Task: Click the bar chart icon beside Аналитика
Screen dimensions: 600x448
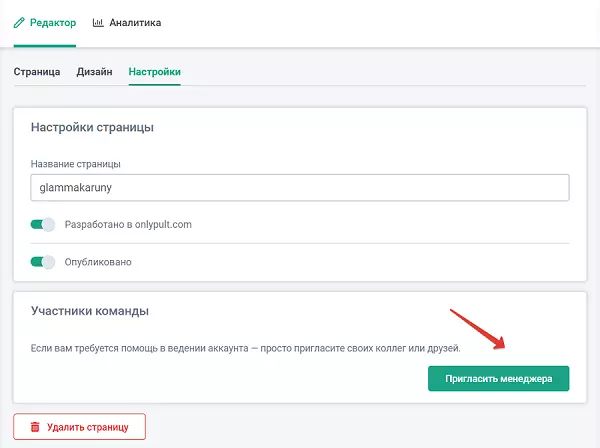Action: 98,22
